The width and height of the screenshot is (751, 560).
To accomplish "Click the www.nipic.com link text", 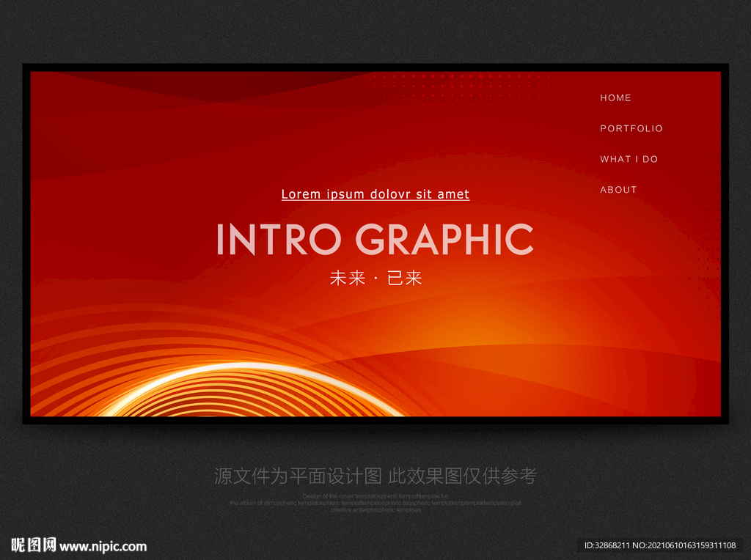I will tap(103, 547).
